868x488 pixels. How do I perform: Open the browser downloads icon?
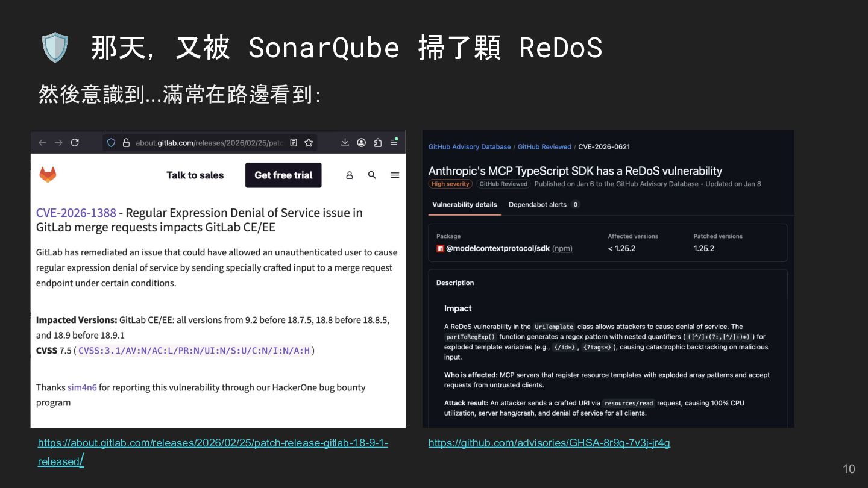tap(345, 143)
